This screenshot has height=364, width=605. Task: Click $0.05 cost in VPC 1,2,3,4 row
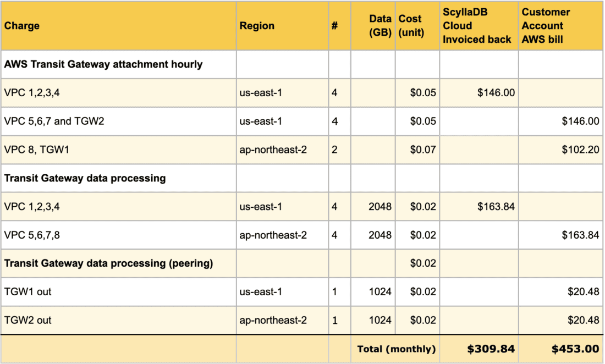[x=417, y=92]
